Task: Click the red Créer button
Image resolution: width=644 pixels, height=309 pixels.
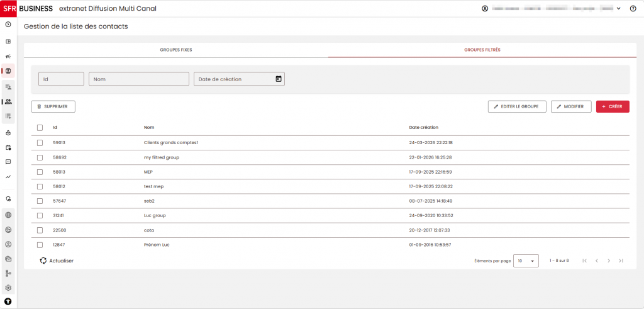Action: (x=613, y=106)
